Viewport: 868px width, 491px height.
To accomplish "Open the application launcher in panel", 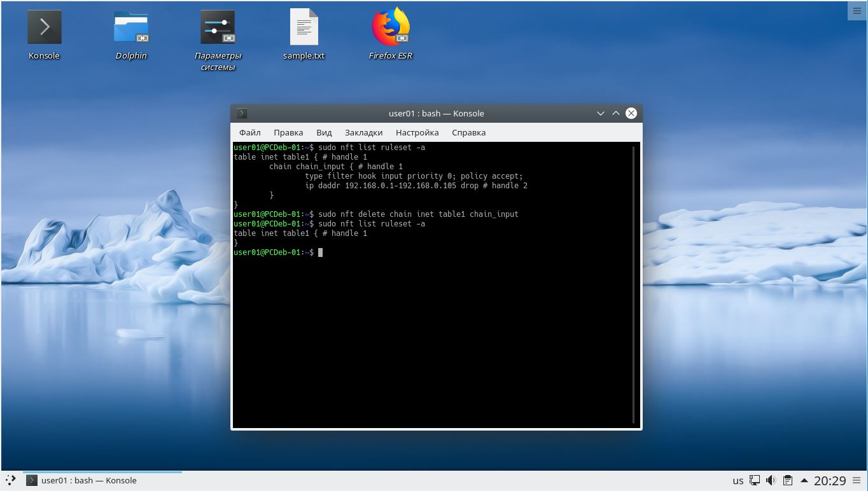I will coord(10,480).
